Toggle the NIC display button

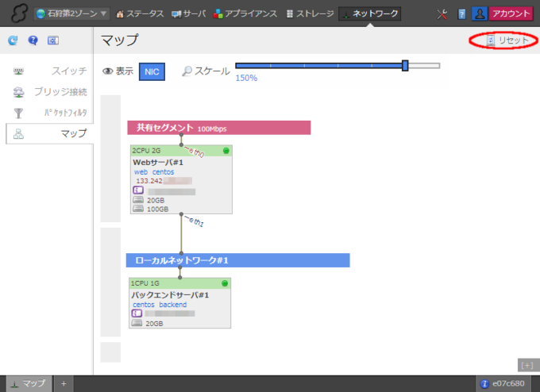click(151, 71)
